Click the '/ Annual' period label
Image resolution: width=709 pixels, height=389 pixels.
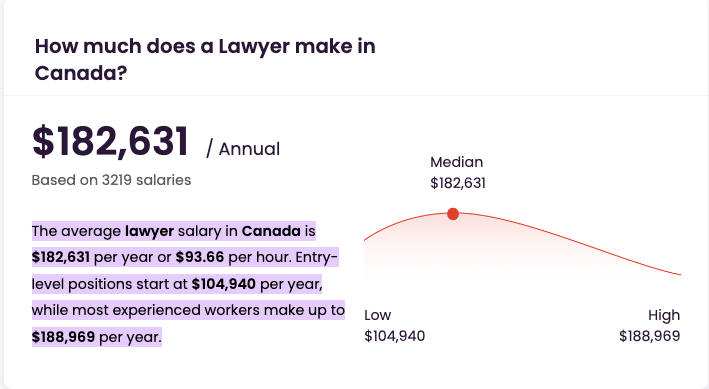coord(243,149)
